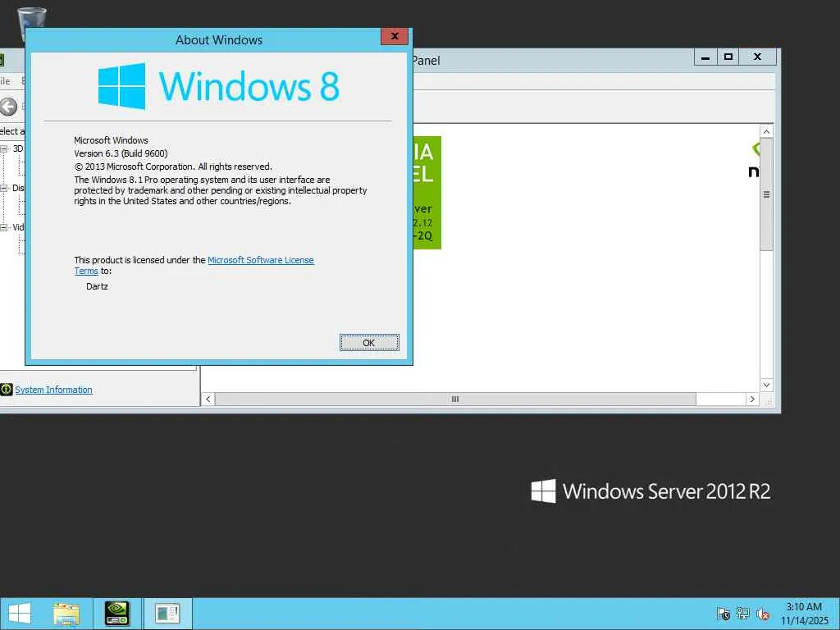Click the muted speaker tray icon

763,614
